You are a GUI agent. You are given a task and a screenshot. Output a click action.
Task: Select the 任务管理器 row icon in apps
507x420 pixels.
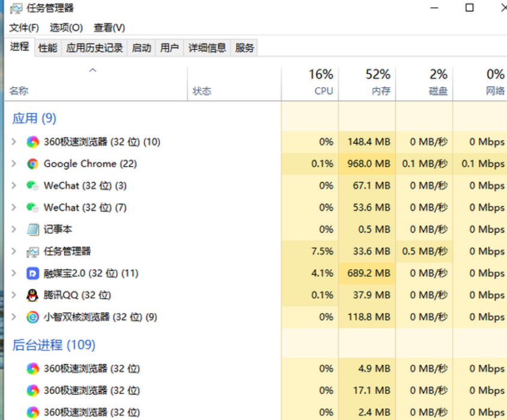point(32,252)
